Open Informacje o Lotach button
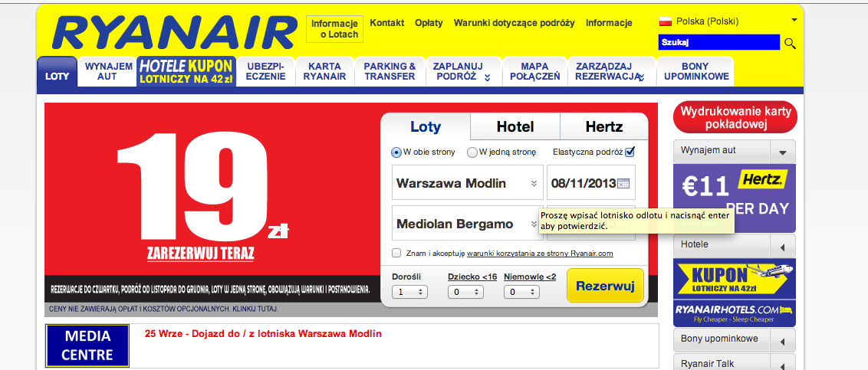The image size is (868, 370). tap(334, 29)
